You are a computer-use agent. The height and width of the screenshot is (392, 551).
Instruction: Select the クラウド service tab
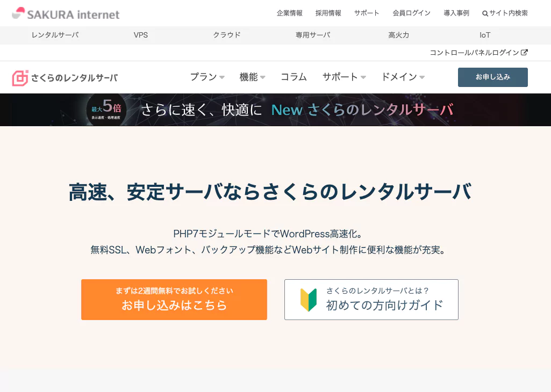pyautogui.click(x=227, y=35)
